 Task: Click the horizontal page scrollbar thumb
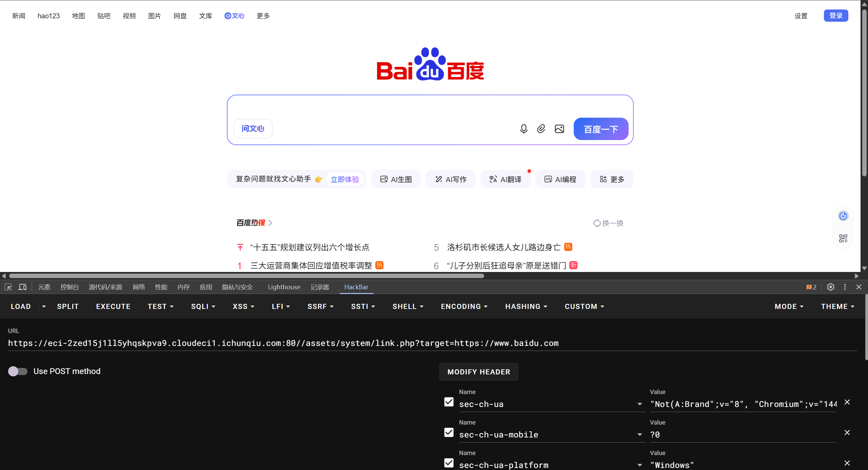click(x=246, y=276)
